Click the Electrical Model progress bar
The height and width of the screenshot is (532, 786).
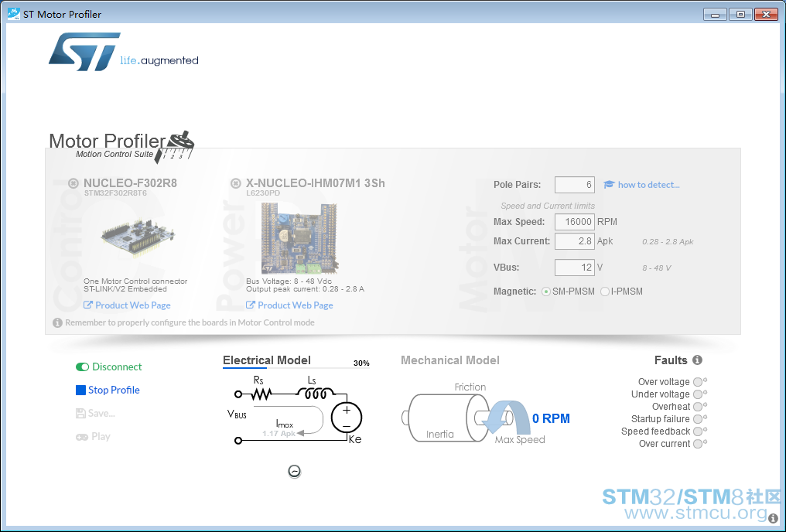coord(296,368)
